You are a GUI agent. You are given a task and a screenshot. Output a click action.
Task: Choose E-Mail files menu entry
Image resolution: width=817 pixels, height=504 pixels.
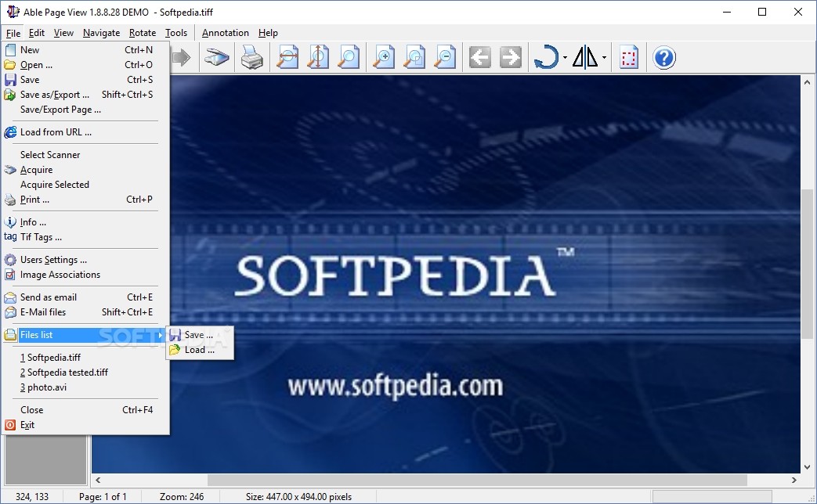(85, 312)
